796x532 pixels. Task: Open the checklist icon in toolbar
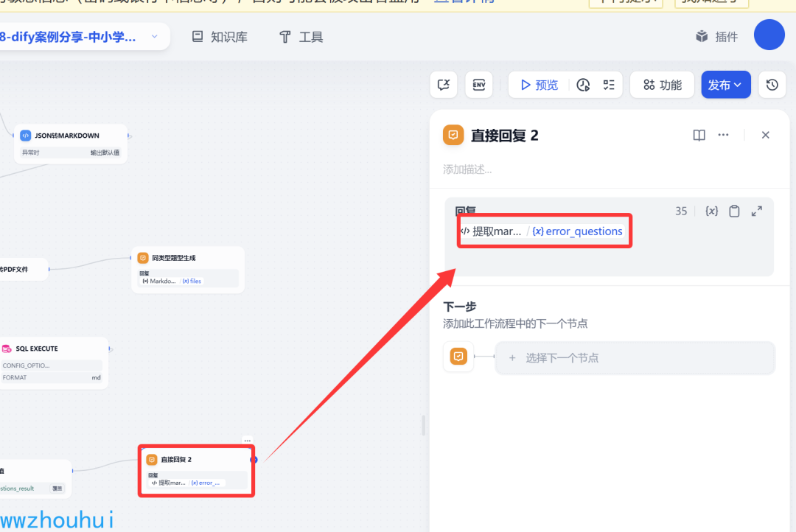point(609,85)
